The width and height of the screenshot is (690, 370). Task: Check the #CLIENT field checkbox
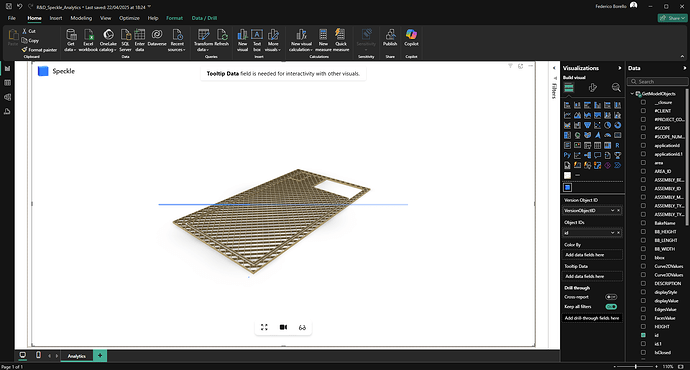[643, 111]
